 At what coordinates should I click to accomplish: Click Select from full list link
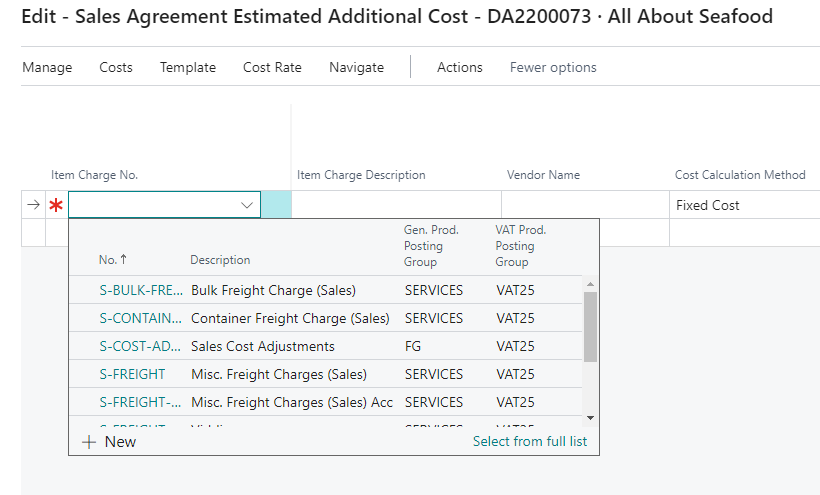click(530, 442)
